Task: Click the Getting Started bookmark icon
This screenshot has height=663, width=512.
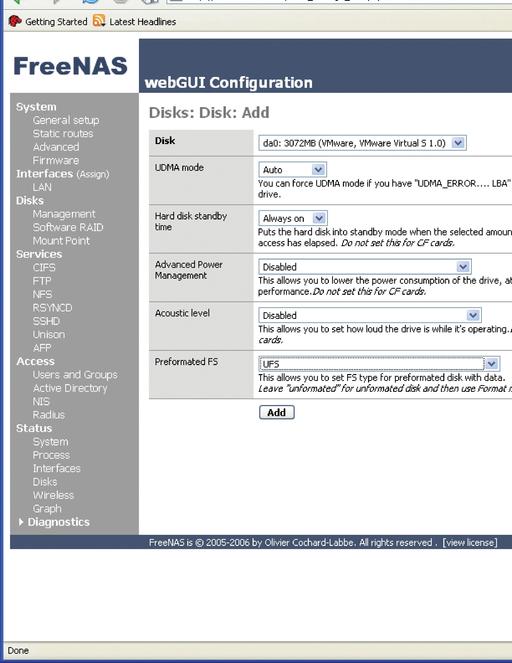Action: tap(15, 21)
